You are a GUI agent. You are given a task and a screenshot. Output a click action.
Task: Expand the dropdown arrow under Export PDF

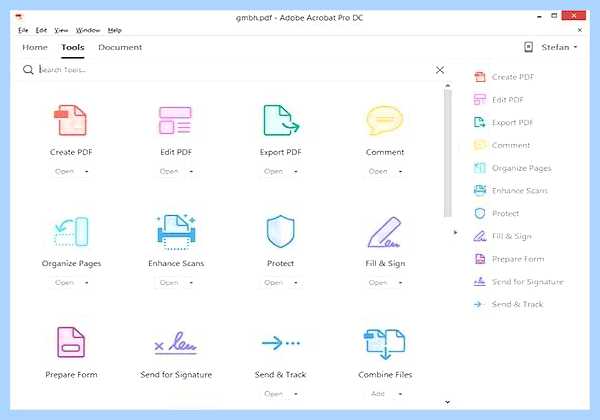coord(296,172)
